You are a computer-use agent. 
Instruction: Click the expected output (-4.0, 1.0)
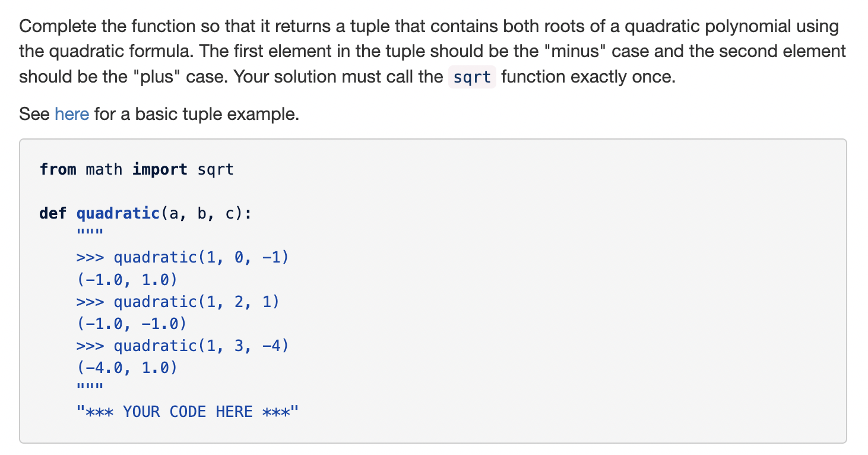[x=127, y=368]
